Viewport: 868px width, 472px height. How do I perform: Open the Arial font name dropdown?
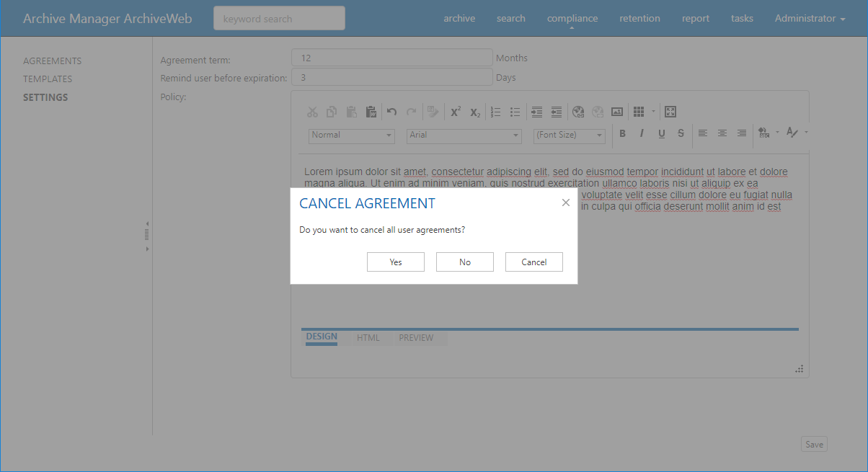(464, 135)
